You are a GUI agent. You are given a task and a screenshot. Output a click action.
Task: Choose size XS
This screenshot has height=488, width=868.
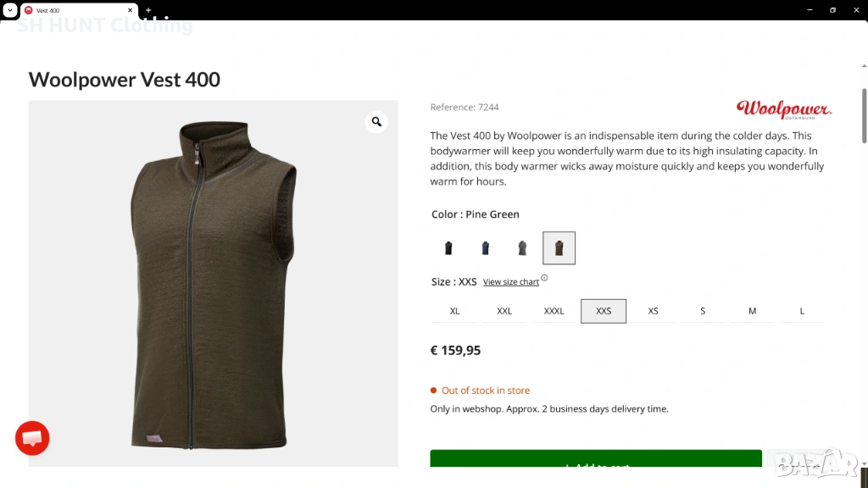coord(653,311)
